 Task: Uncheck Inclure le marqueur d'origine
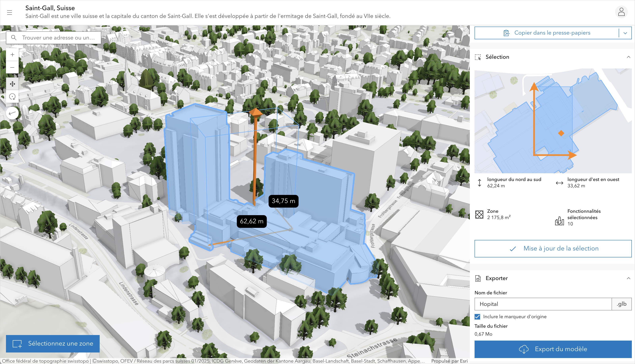tap(477, 317)
